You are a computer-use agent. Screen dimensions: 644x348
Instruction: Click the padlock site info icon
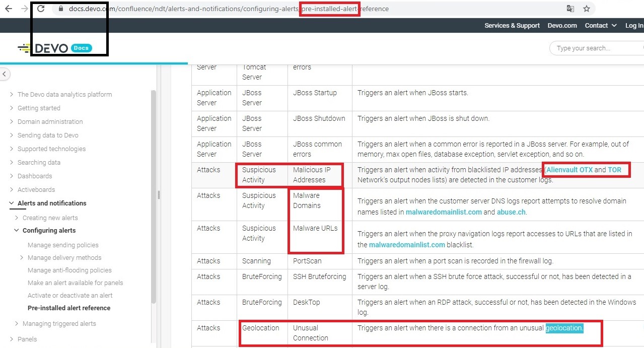61,9
